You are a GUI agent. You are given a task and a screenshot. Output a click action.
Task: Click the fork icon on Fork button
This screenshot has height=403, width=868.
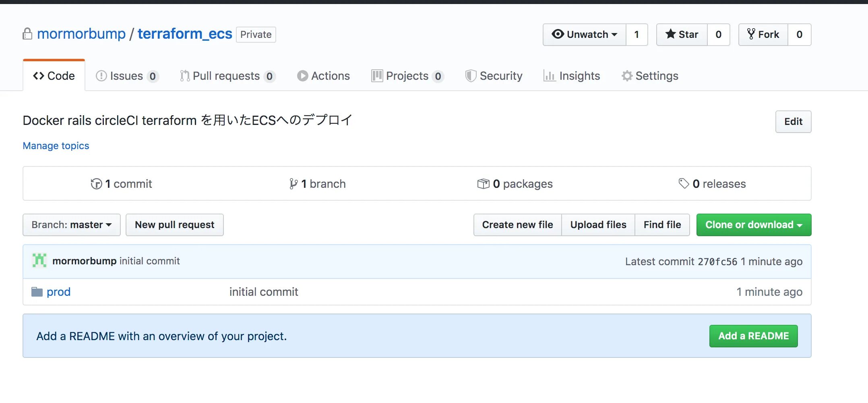click(751, 34)
